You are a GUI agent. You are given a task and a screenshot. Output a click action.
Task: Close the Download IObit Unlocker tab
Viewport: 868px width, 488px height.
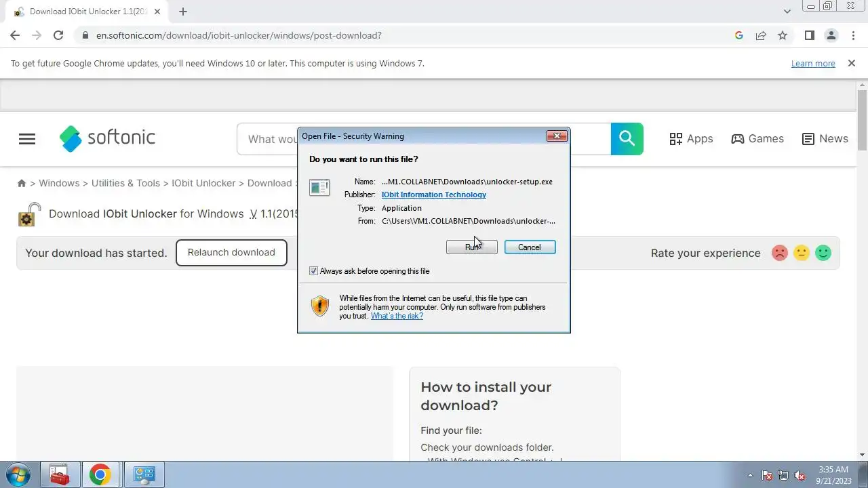[156, 12]
